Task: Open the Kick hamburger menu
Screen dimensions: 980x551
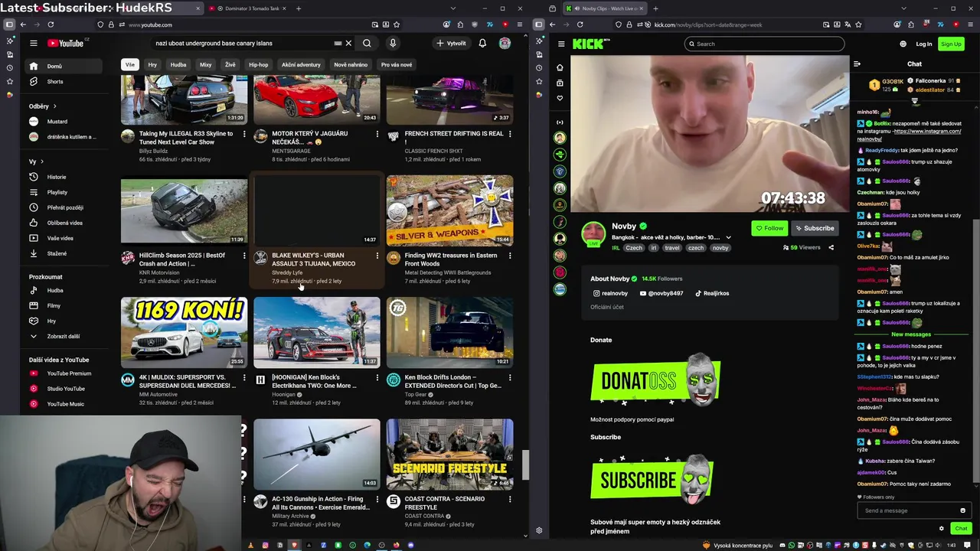Action: coord(561,44)
